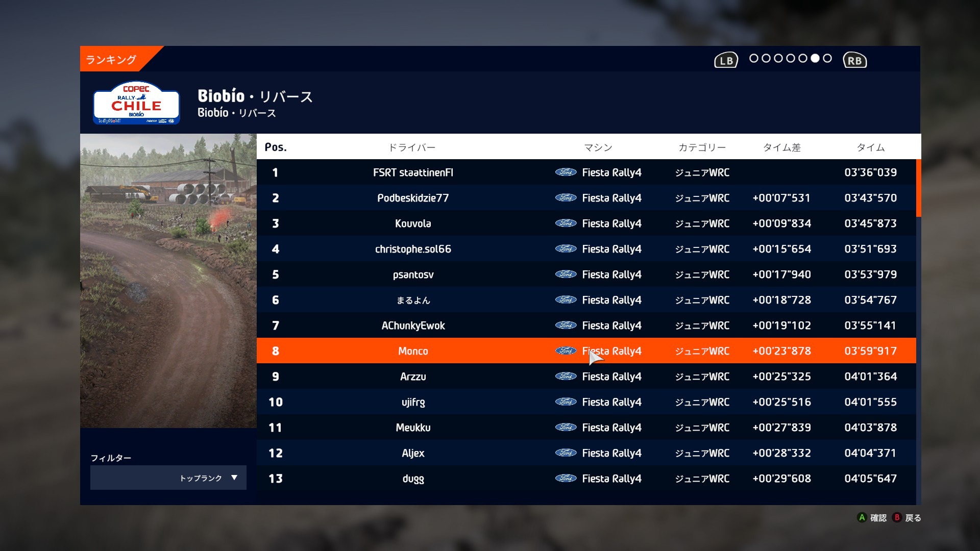This screenshot has height=551, width=980.
Task: Select the first page indicator dot
Action: click(754, 58)
